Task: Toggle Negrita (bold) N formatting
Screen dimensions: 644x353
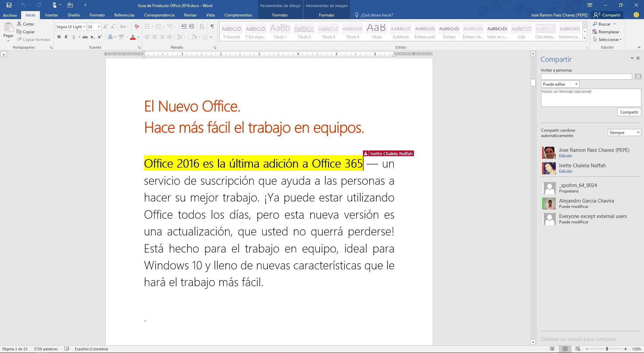Action: [x=59, y=37]
